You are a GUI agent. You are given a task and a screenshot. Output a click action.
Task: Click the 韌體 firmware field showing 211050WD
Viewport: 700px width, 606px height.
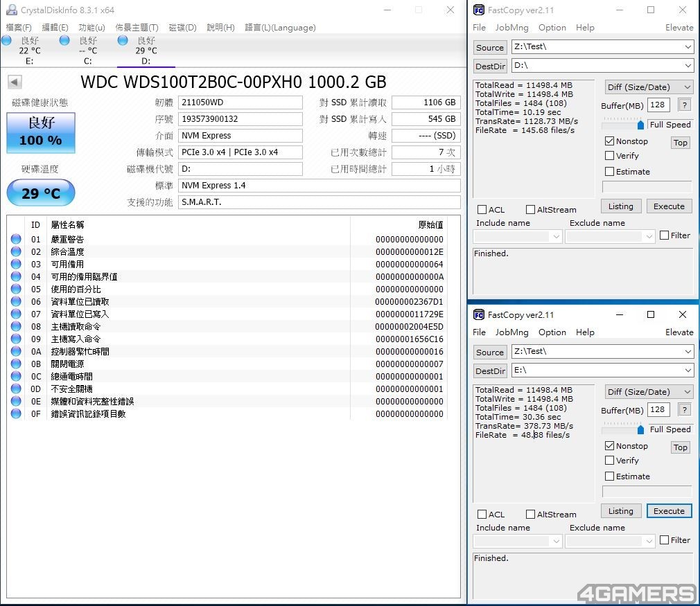240,103
